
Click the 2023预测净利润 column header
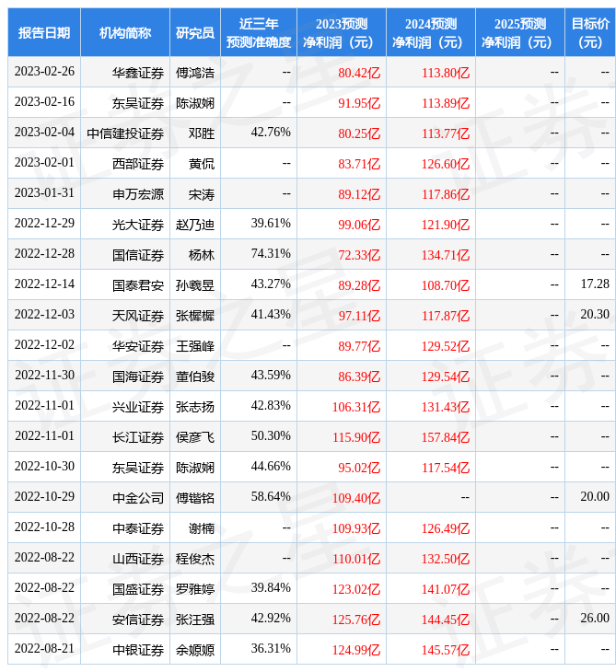[x=342, y=33]
